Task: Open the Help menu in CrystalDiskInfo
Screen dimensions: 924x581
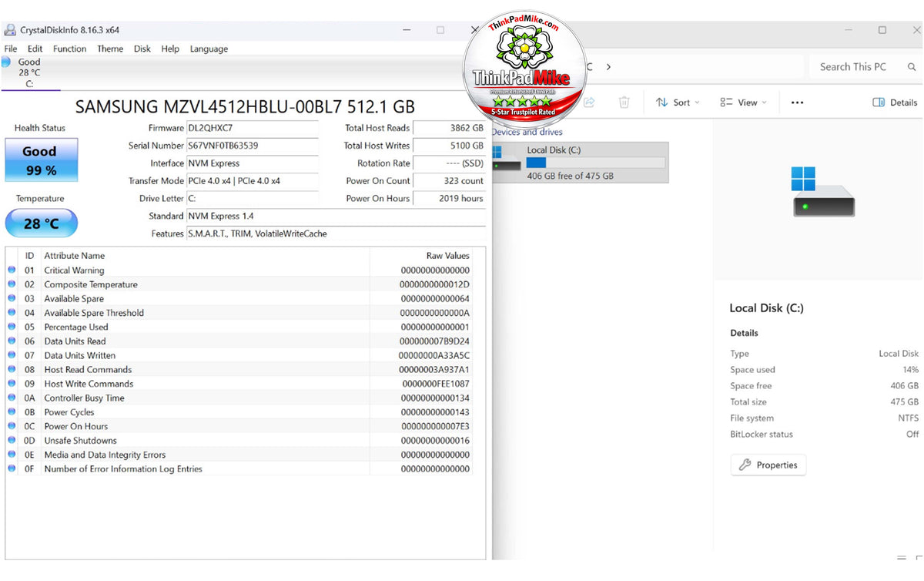Action: click(x=170, y=49)
